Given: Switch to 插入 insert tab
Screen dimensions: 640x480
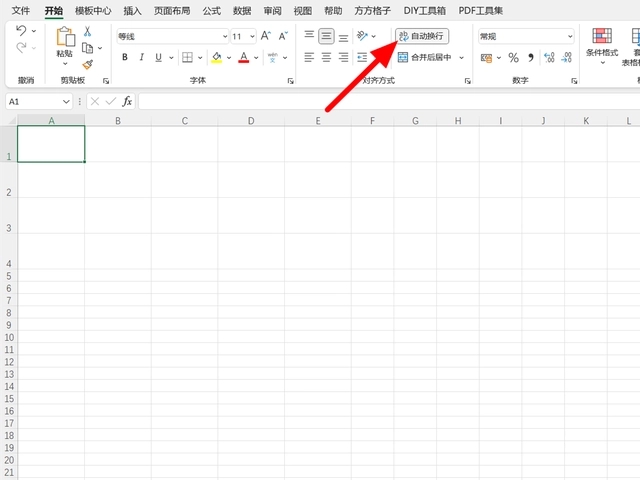Looking at the screenshot, I should [132, 11].
